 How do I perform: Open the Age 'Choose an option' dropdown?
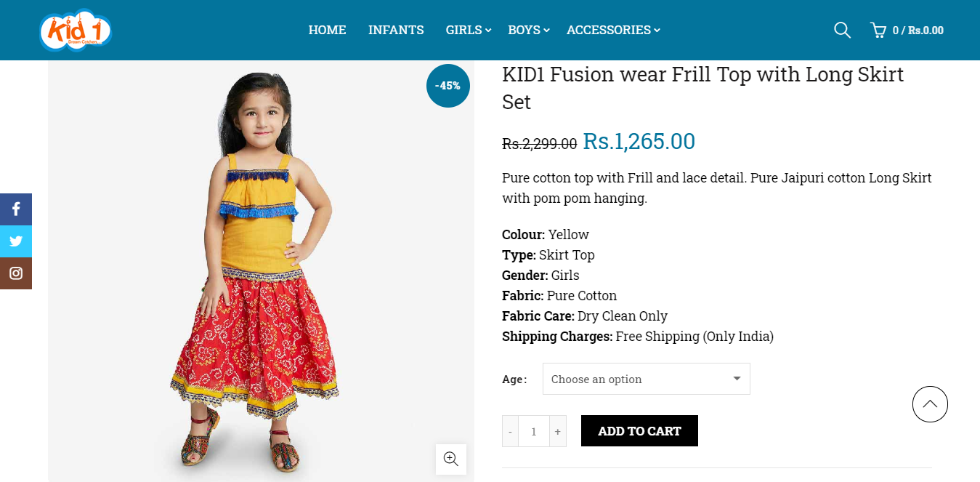tap(646, 379)
